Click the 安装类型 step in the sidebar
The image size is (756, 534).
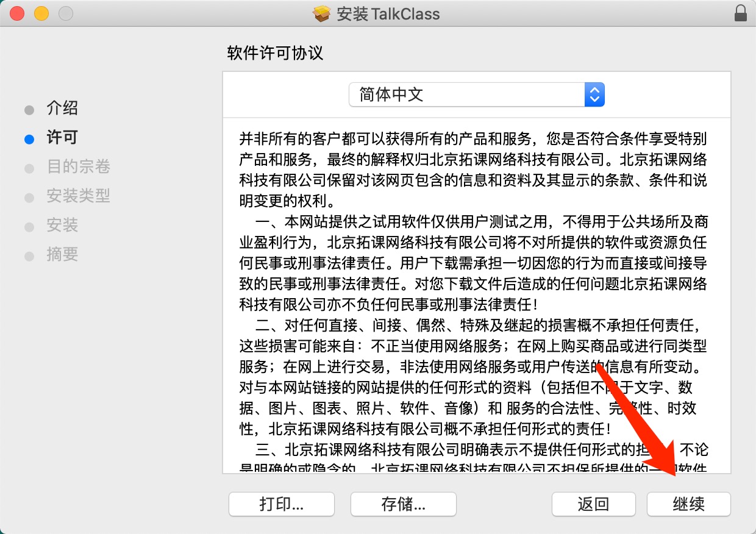tap(78, 196)
